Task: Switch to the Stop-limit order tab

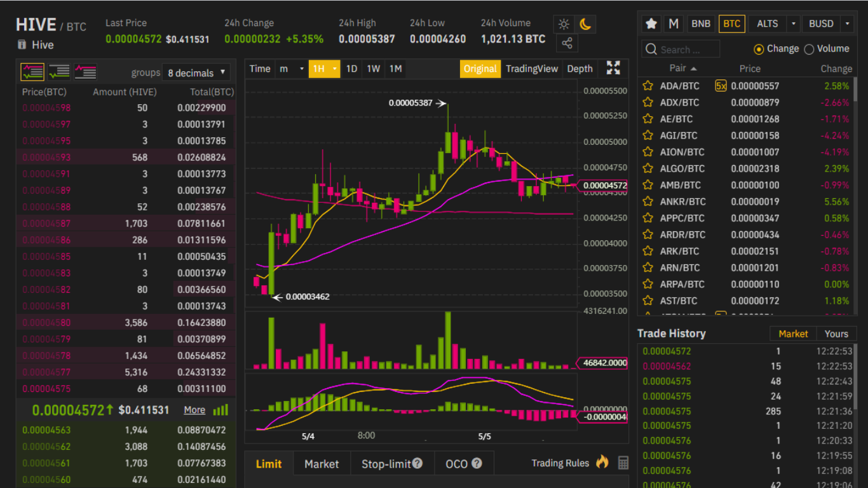Action: pyautogui.click(x=392, y=464)
